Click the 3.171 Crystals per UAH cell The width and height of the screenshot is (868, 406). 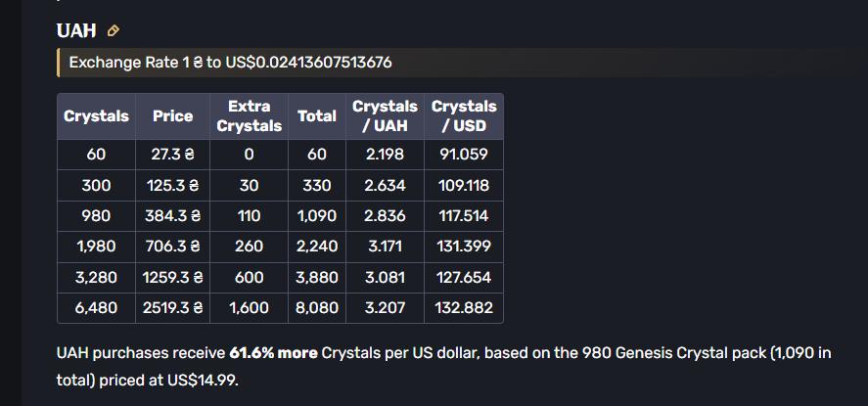(385, 247)
